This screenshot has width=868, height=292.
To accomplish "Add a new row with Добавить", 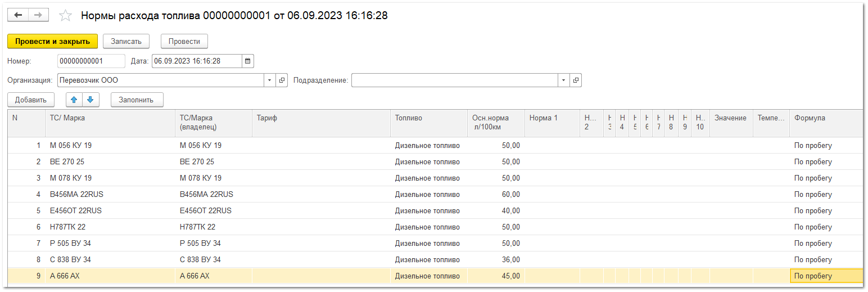I will pos(31,100).
